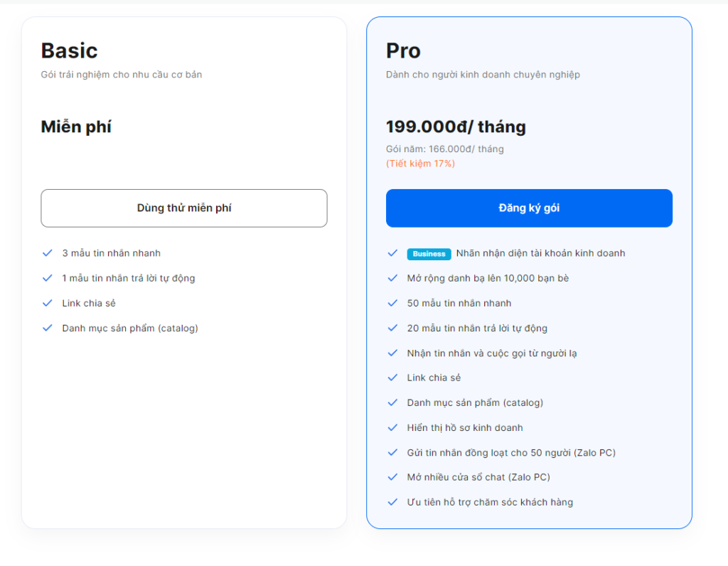728x566 pixels.
Task: Click checkmark beside 3 mẫu tin nhắn nhanh
Action: (x=48, y=253)
